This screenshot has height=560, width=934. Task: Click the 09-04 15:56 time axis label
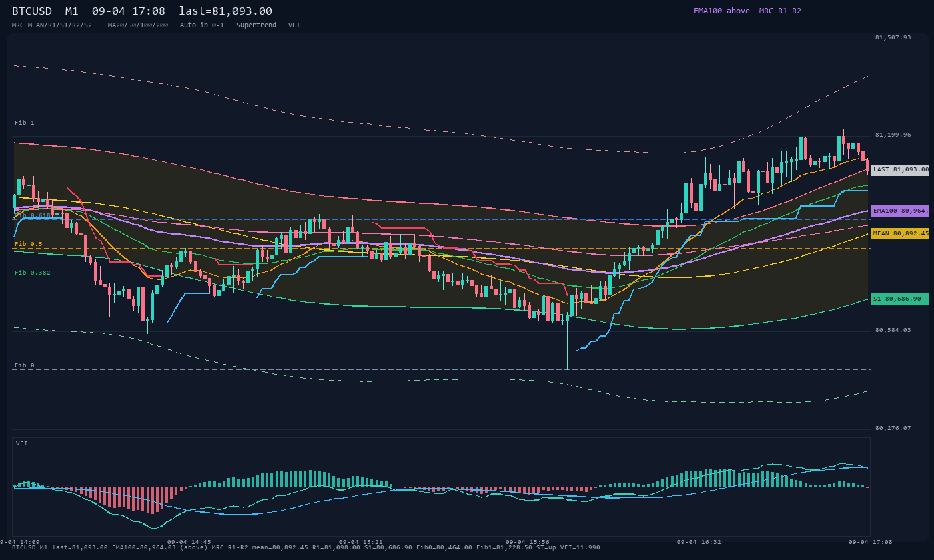(x=528, y=542)
